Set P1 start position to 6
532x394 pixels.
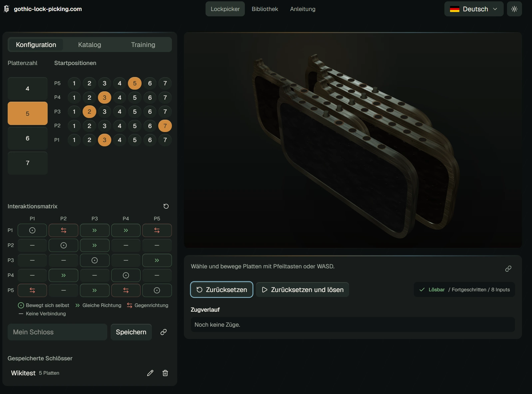(x=150, y=140)
